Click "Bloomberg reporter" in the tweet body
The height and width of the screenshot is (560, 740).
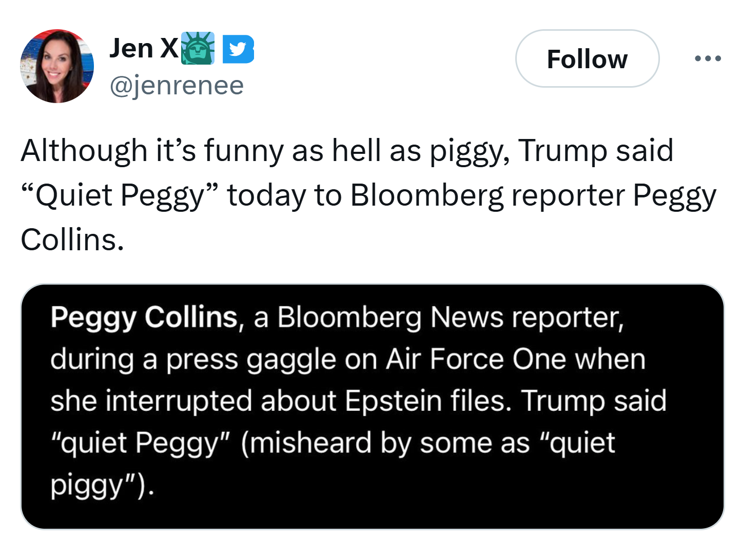487,195
